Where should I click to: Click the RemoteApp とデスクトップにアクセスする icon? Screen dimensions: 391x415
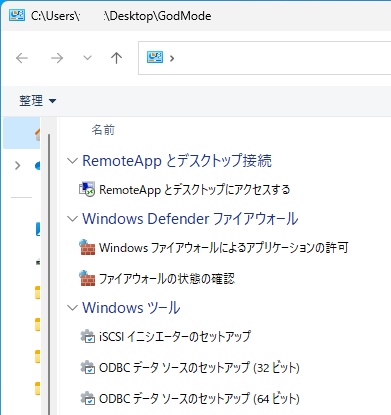coord(87,189)
